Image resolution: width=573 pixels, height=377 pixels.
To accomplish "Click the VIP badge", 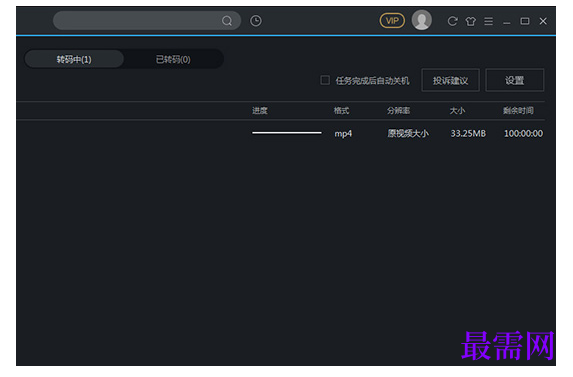I will click(x=392, y=21).
